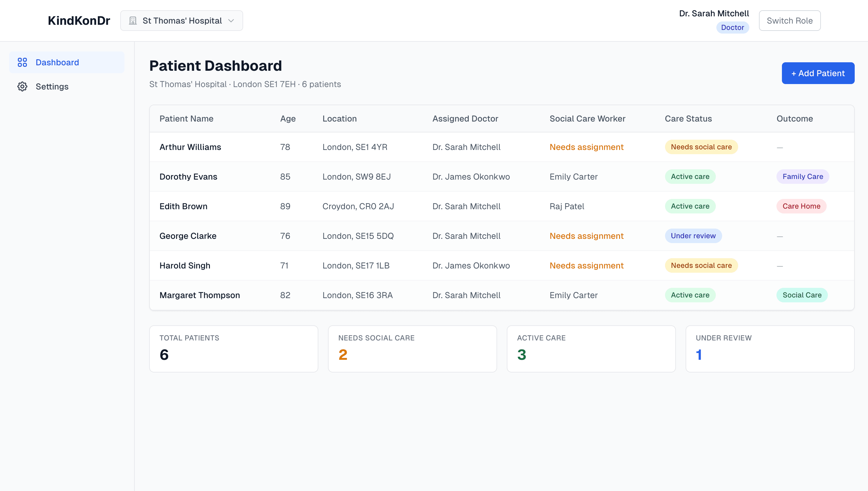Open the St Thomas' Hospital selector
Viewport: 868px width, 491px height.
(x=181, y=21)
